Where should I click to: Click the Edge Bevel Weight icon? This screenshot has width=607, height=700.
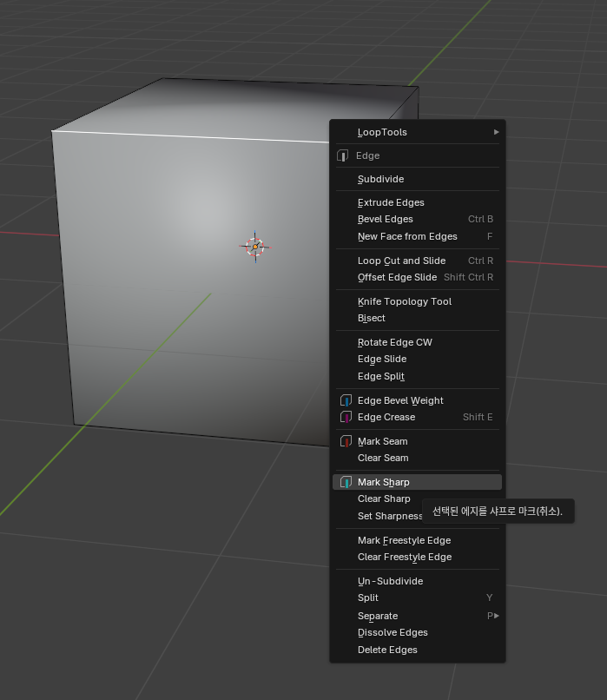(346, 400)
